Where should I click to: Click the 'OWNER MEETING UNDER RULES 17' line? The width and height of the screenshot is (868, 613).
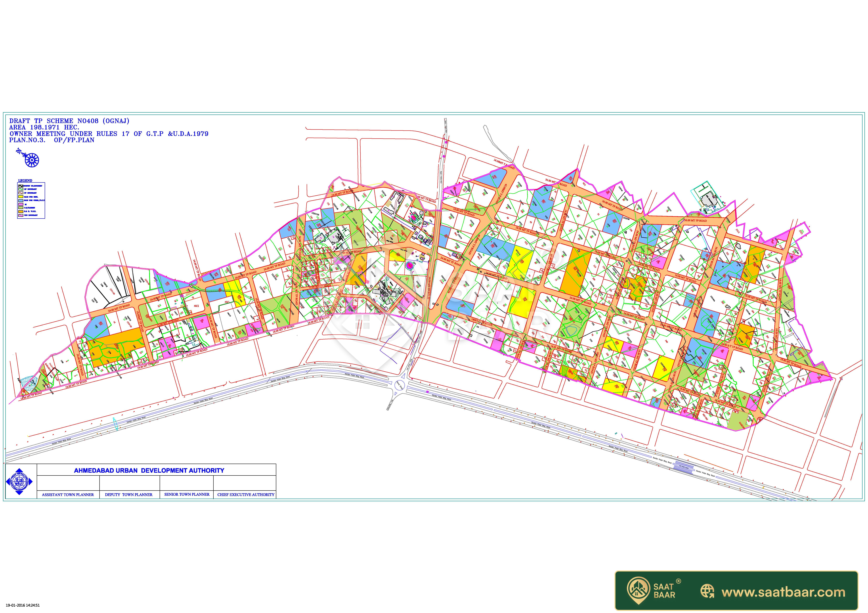109,134
